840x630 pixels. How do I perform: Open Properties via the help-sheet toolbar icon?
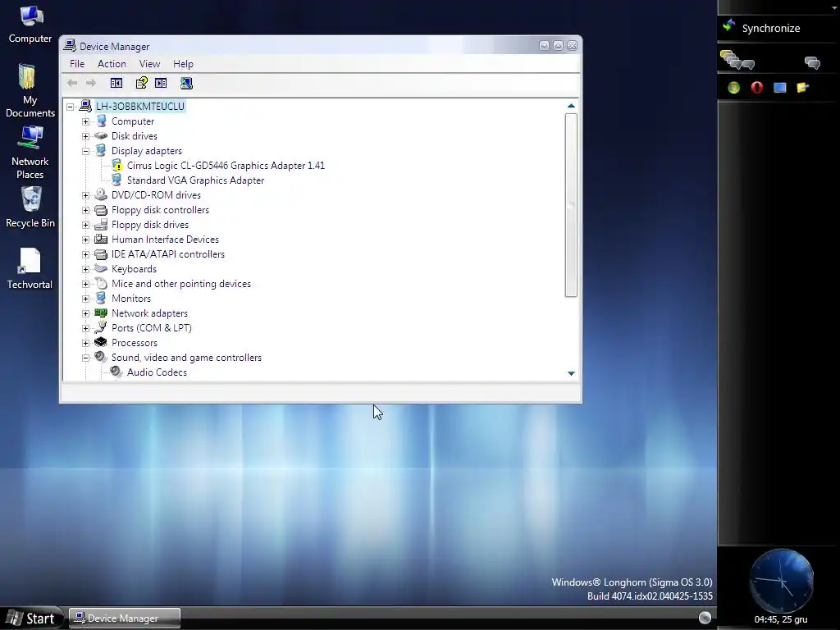(141, 83)
